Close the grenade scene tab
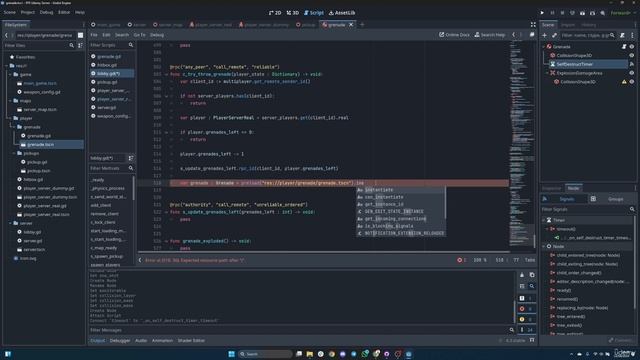640x360 pixels. 351,24
